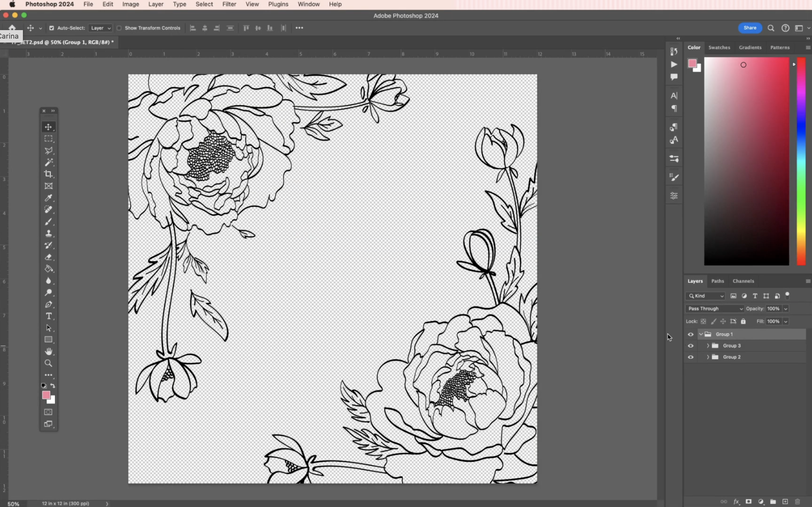Open the Image menu
The image size is (812, 507).
pos(131,4)
